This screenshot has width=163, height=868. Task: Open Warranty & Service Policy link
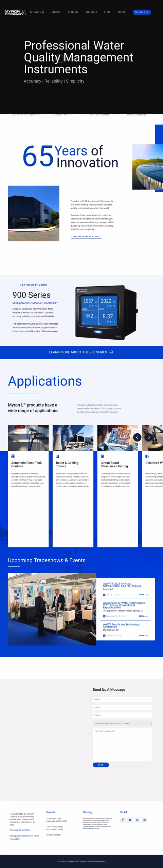point(20,830)
